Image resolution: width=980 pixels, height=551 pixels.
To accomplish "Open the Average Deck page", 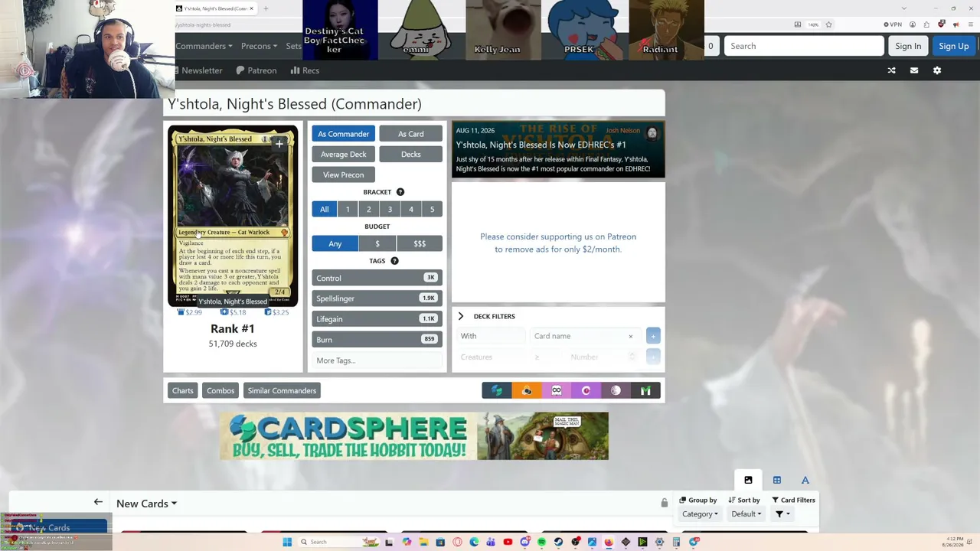I will click(343, 155).
